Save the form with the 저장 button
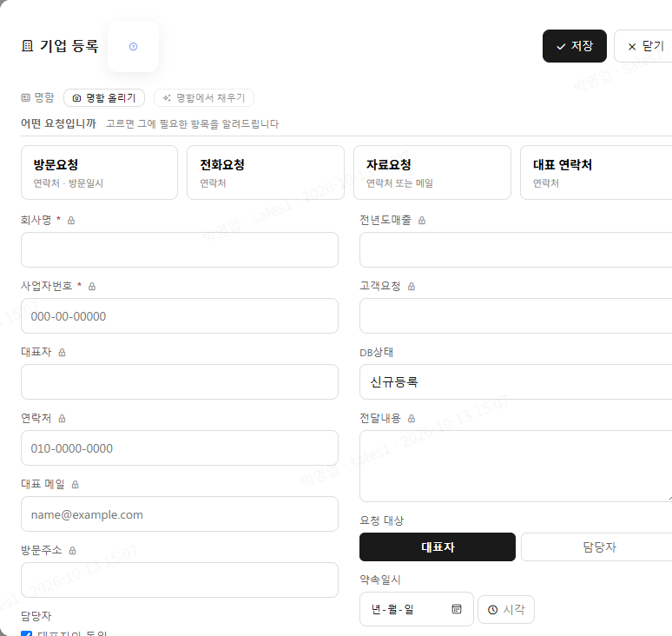Image resolution: width=672 pixels, height=636 pixels. (574, 46)
